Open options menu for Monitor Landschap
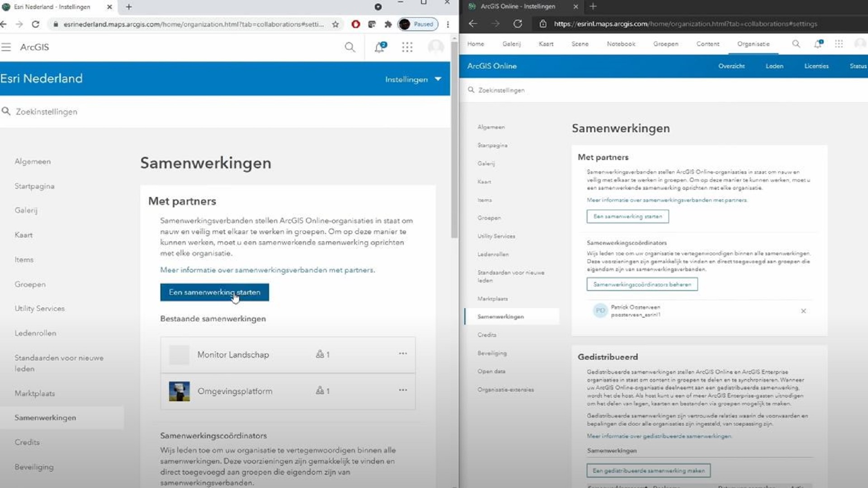Viewport: 868px width, 488px height. point(403,354)
